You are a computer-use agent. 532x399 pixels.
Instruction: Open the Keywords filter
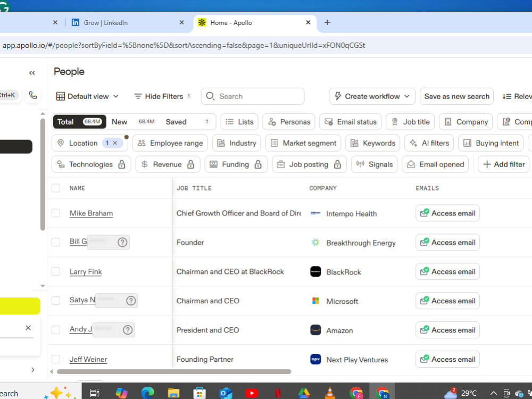[x=373, y=143]
